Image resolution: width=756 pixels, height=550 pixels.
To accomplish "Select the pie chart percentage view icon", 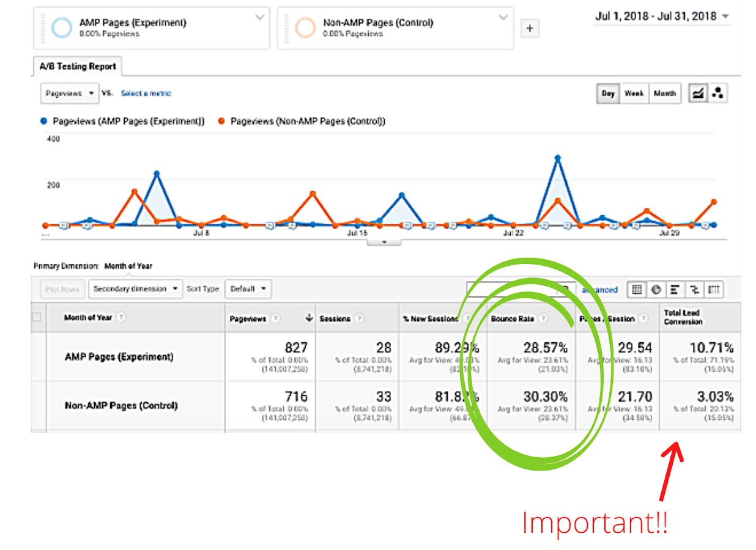I will 656,290.
